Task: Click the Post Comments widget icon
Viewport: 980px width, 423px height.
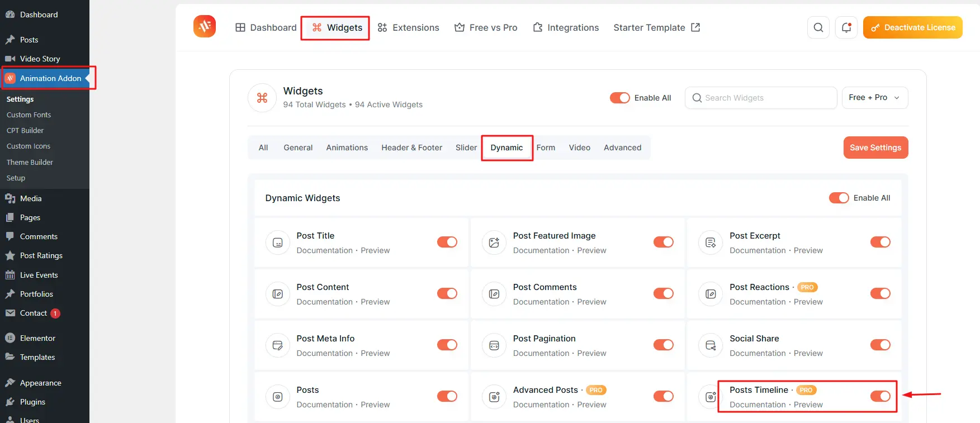Action: pyautogui.click(x=494, y=294)
